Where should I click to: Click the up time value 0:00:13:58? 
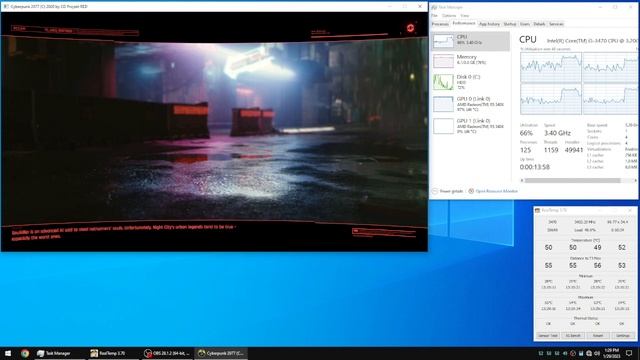pos(534,167)
